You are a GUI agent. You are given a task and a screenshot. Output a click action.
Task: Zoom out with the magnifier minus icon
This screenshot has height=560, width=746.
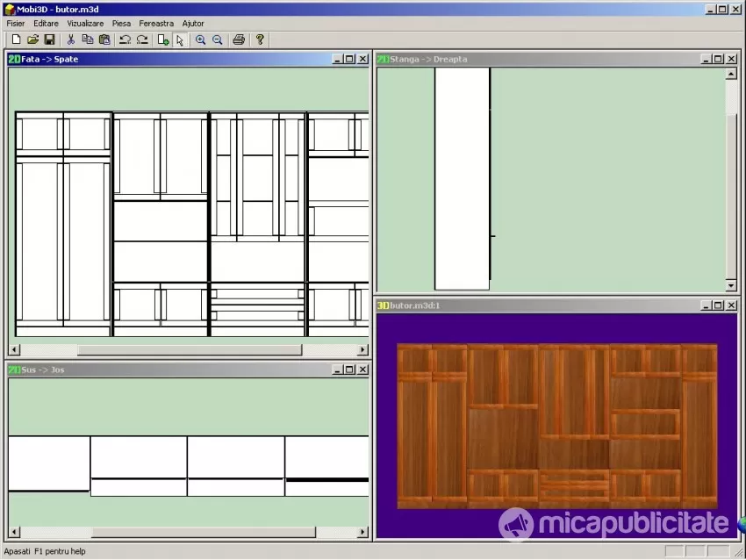coord(218,39)
